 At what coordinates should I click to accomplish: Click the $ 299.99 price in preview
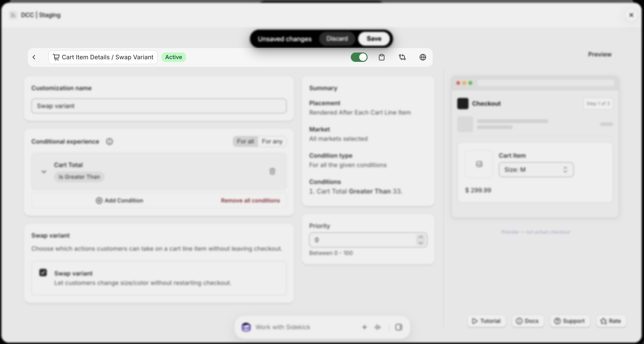(478, 190)
